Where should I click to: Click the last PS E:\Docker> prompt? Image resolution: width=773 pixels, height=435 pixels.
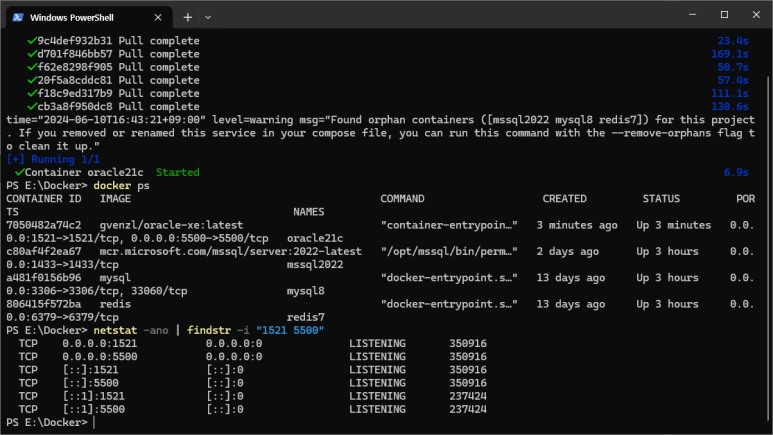tap(47, 423)
